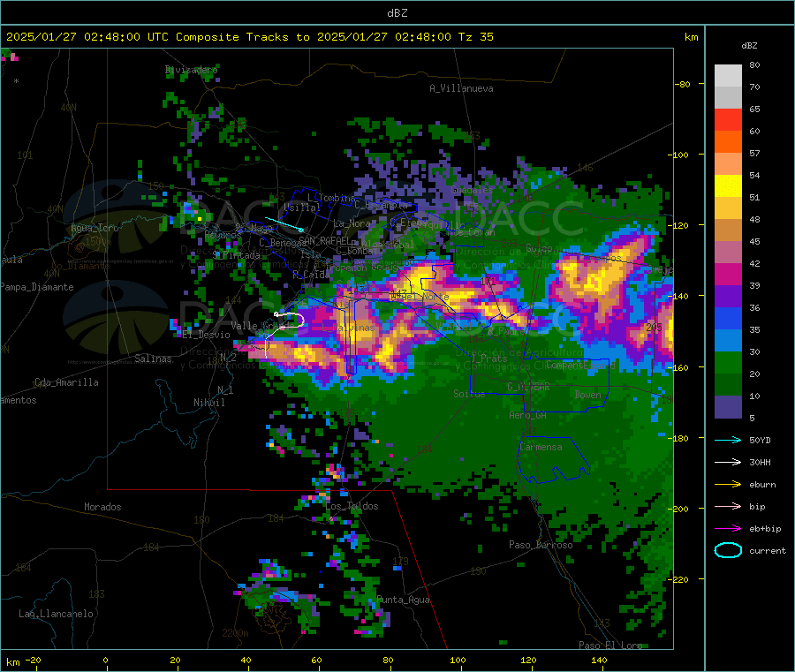Pick the light blue 30-35 dBZ swatch
795x672 pixels.
click(728, 341)
